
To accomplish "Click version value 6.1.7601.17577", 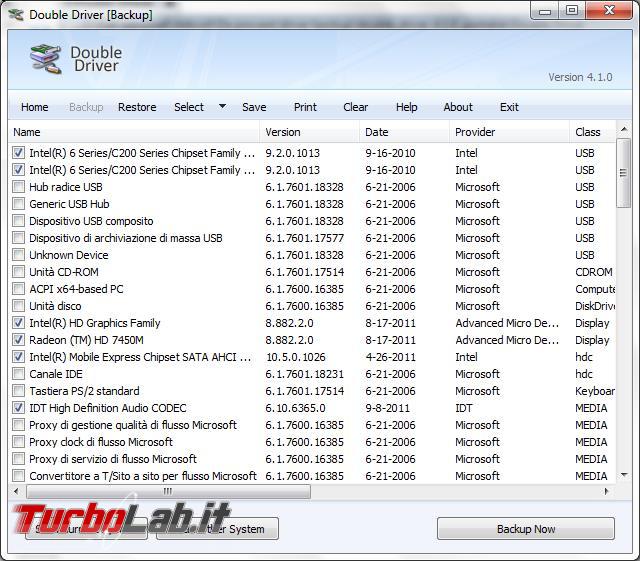I will click(304, 238).
